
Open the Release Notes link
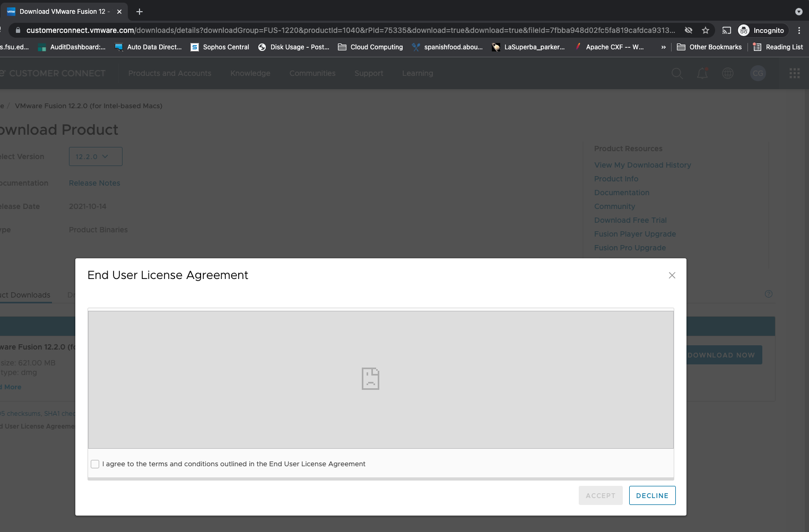click(x=94, y=183)
